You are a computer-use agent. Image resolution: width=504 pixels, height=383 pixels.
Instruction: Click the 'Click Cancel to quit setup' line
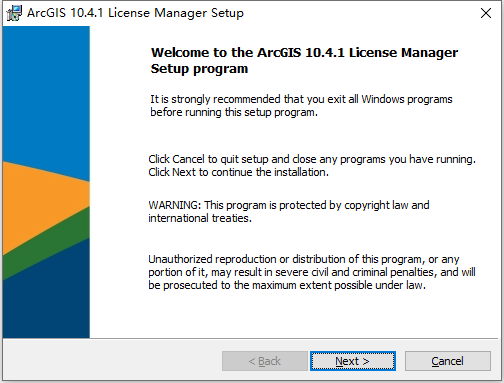point(312,159)
